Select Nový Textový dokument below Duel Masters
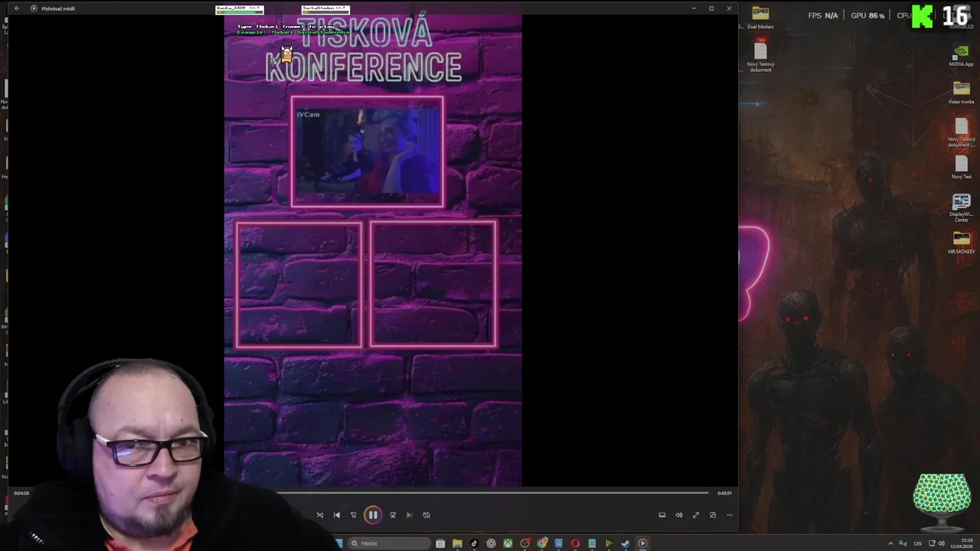980x551 pixels. point(760,56)
